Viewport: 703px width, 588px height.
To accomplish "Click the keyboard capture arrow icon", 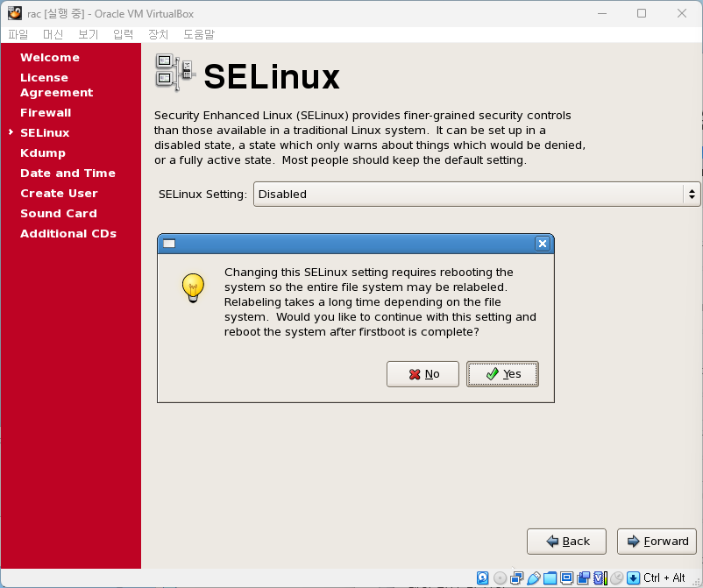I will (x=633, y=577).
